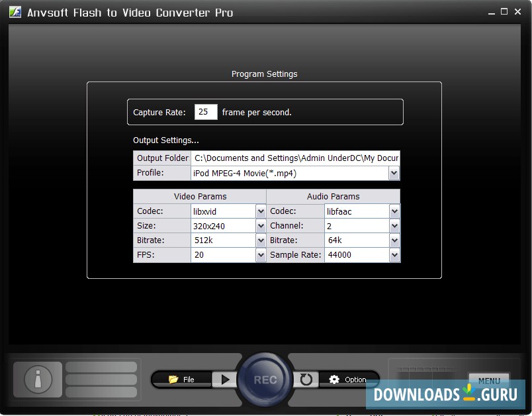
Task: Expand the audio Bitrate 64k dropdown
Action: (x=394, y=240)
